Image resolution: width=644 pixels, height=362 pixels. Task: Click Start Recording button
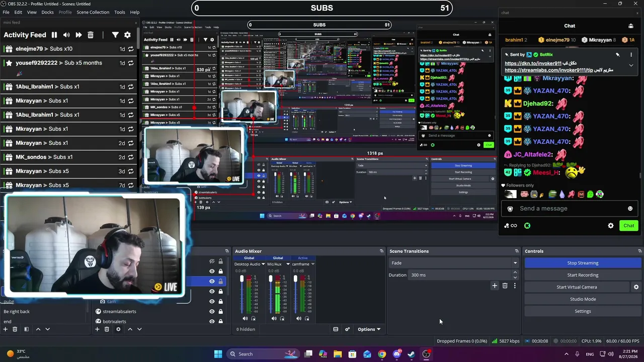point(583,275)
